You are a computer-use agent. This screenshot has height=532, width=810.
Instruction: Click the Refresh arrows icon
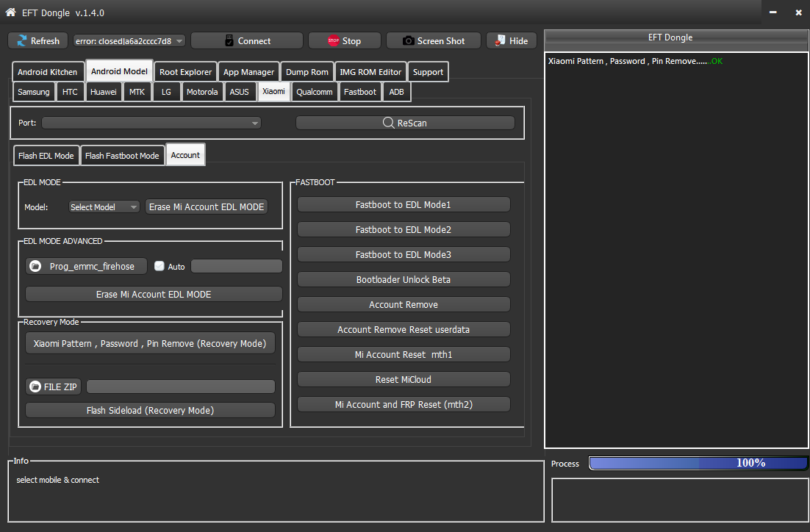pyautogui.click(x=22, y=41)
